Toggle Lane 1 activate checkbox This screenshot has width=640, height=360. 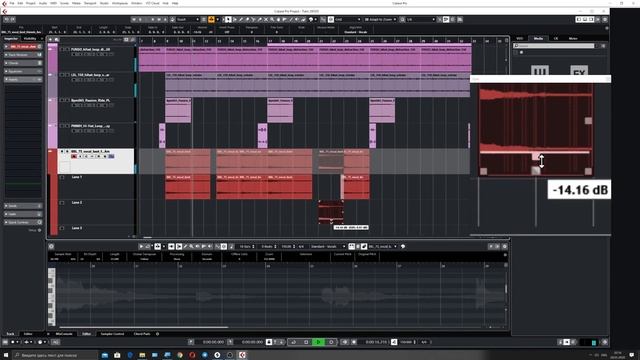pos(62,177)
